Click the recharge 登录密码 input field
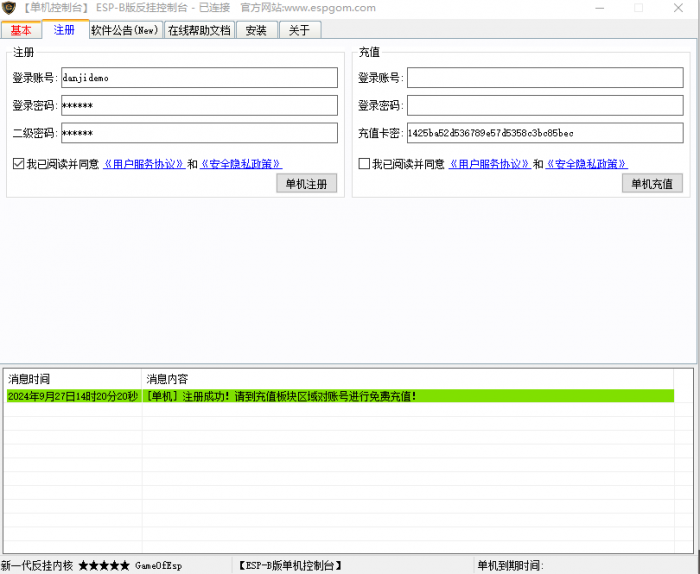The image size is (700, 574). click(x=545, y=105)
